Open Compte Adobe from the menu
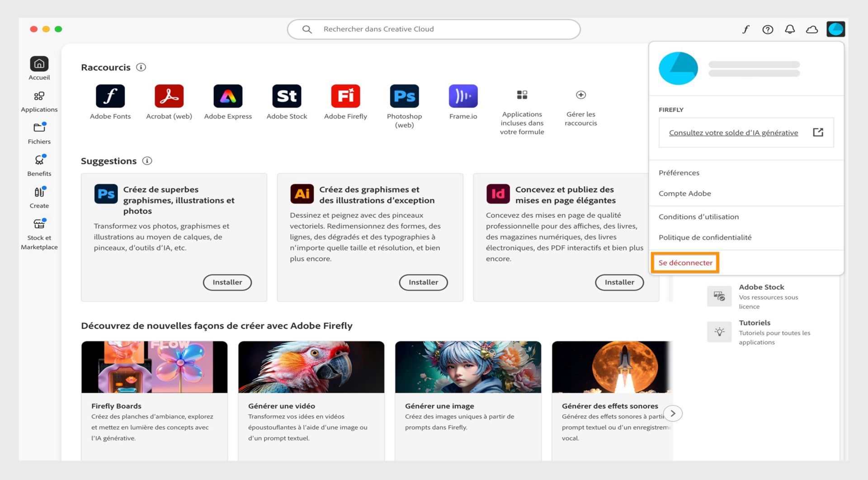 [685, 193]
